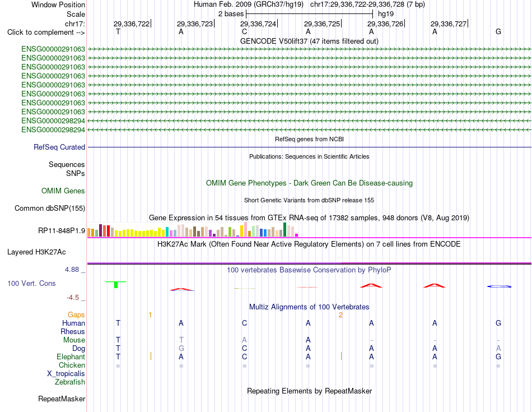Click the dark green bar in the GTEx chart

(284, 230)
